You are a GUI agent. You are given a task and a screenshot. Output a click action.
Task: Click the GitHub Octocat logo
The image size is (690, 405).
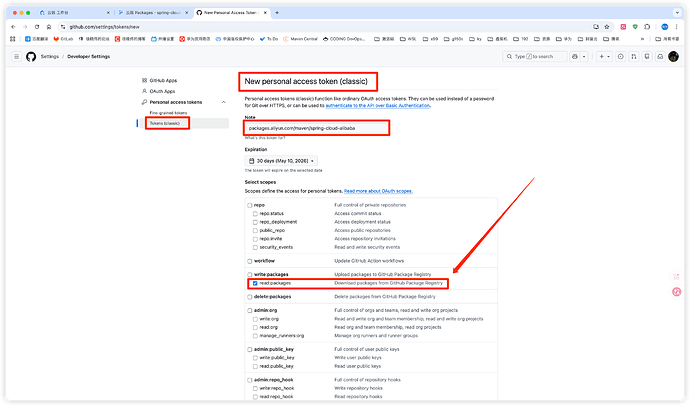click(x=31, y=56)
